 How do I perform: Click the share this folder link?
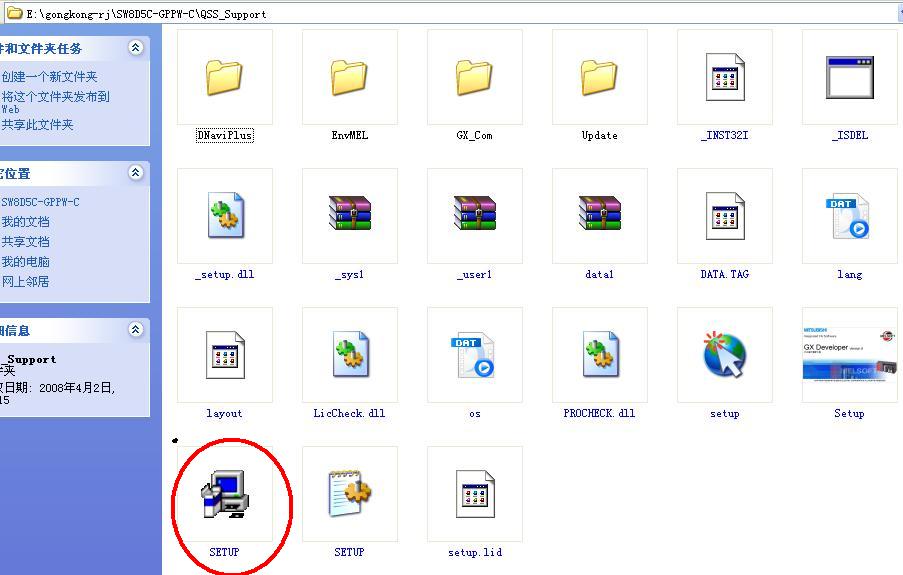[38, 125]
